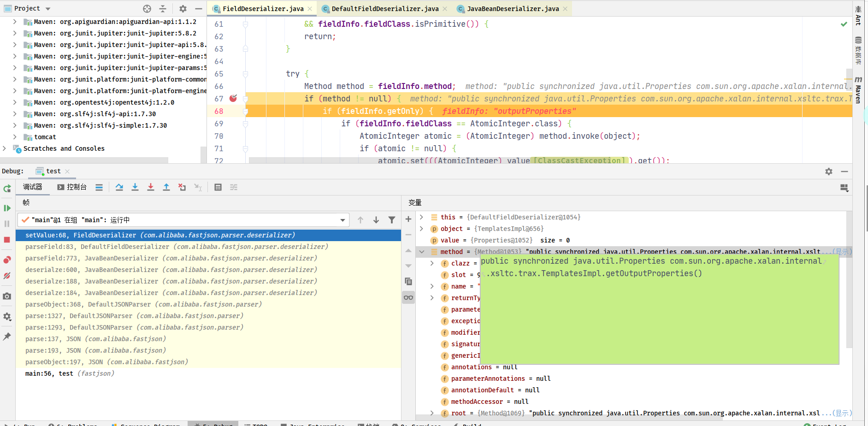Click 显示 link on method row
868x426 pixels.
[842, 252]
